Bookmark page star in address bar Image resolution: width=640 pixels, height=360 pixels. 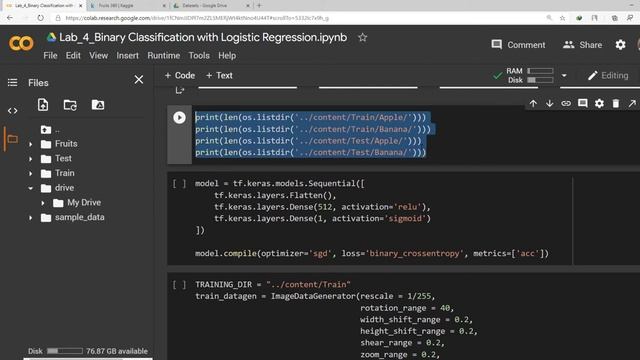point(562,18)
